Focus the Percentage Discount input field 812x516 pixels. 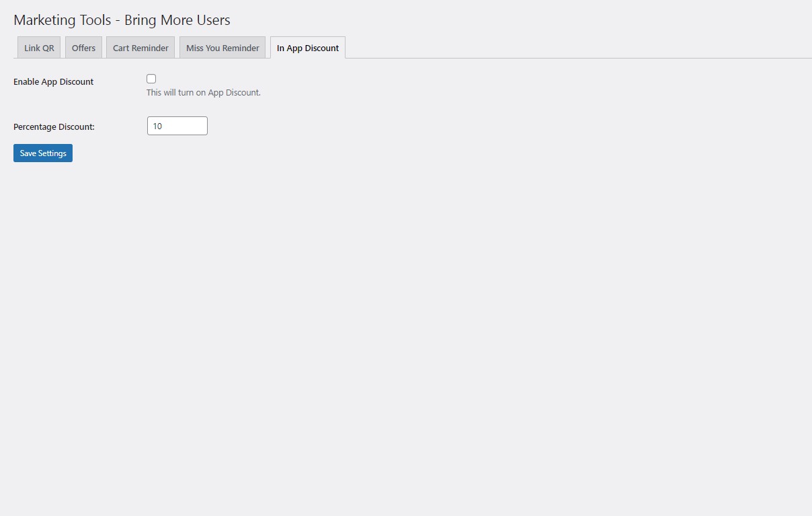[x=177, y=126]
